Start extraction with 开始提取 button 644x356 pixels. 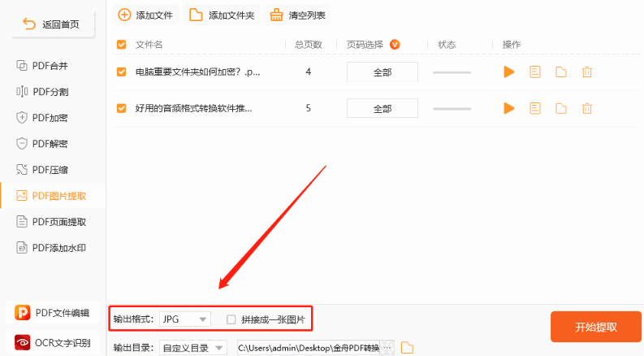[x=596, y=327]
